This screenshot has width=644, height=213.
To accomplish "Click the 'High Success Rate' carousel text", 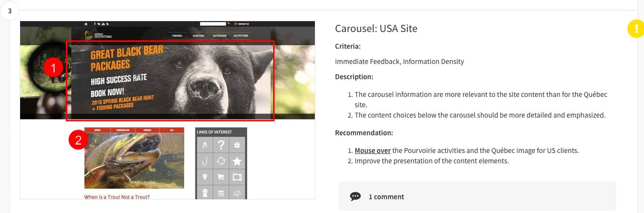I will coord(118,79).
